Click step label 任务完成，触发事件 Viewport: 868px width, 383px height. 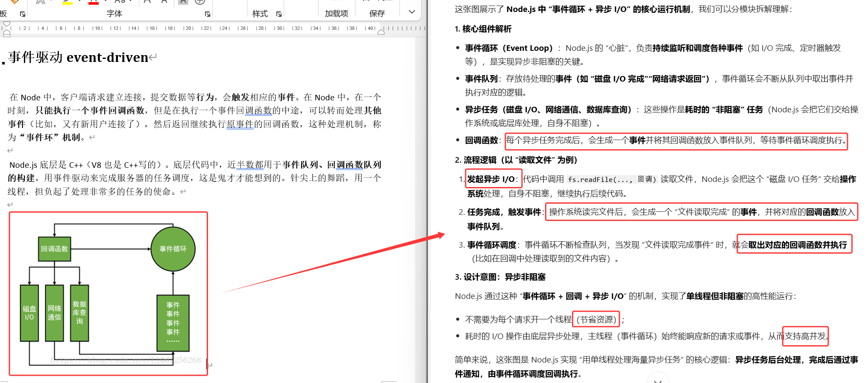click(504, 212)
